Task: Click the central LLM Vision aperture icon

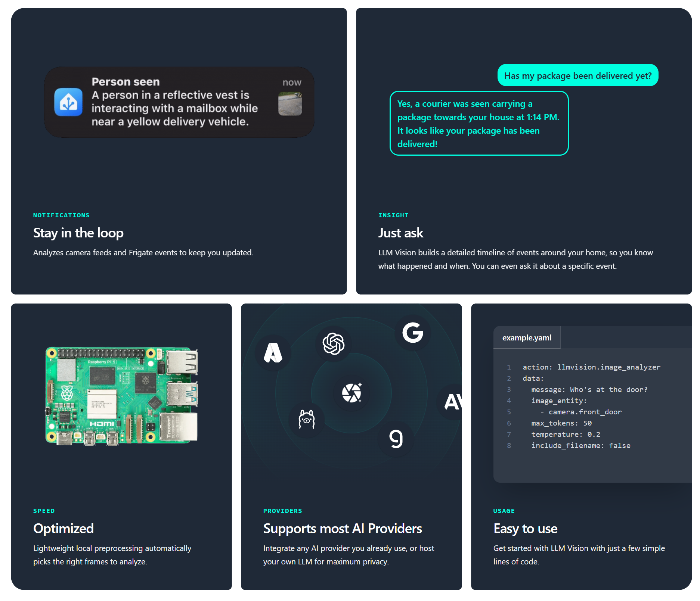Action: pos(351,393)
